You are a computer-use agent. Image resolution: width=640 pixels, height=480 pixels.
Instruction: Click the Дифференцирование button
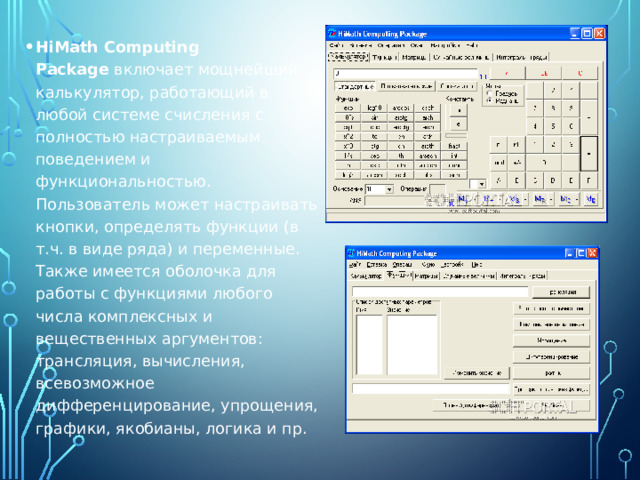point(551,357)
